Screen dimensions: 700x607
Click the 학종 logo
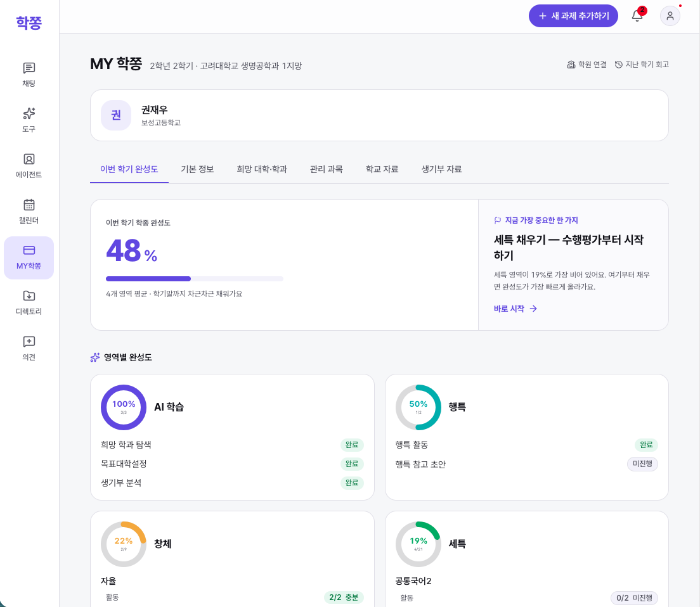click(x=29, y=22)
